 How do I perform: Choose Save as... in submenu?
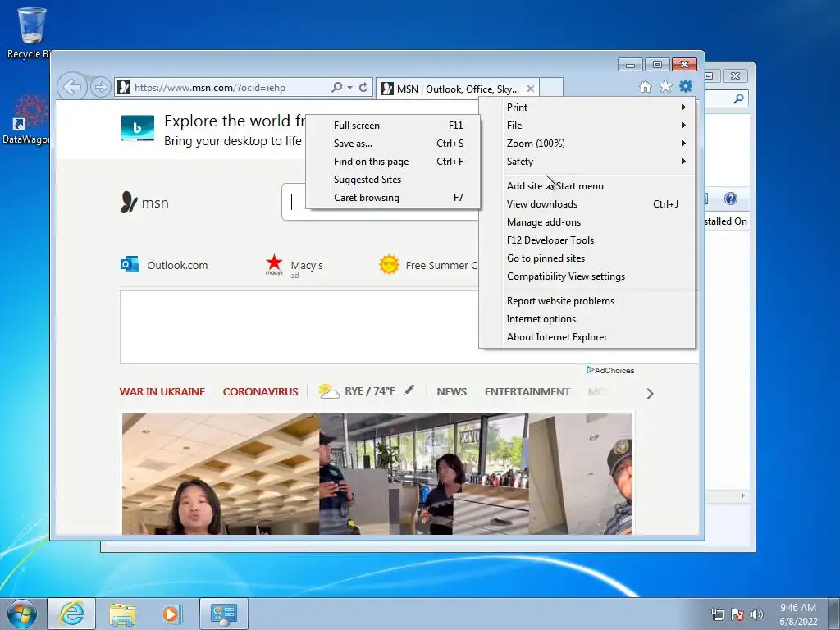[x=393, y=144]
